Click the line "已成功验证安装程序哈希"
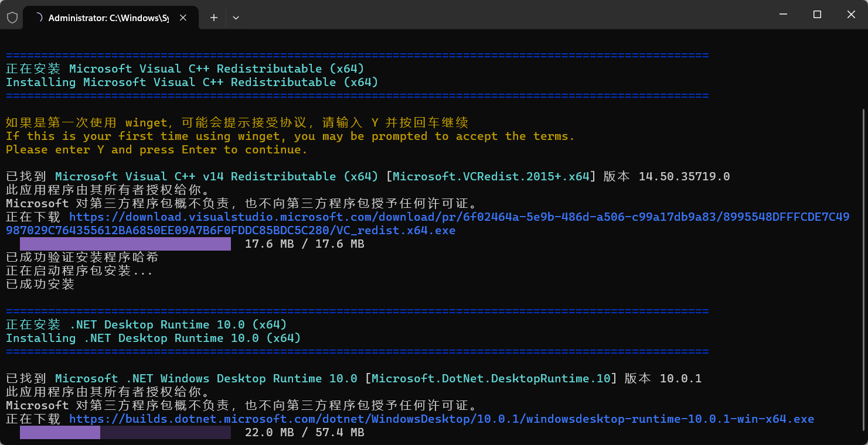Image resolution: width=868 pixels, height=445 pixels. coord(82,258)
